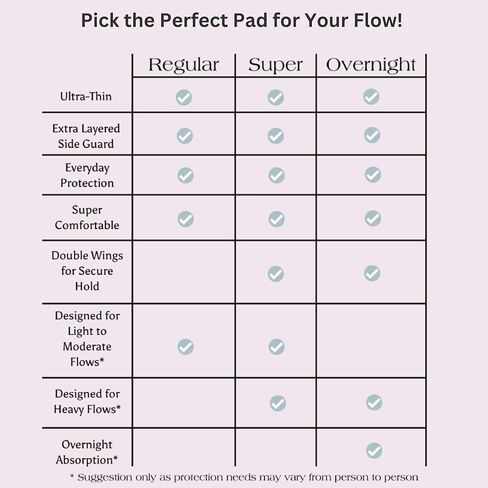
Task: Click the Super column header
Action: point(276,65)
